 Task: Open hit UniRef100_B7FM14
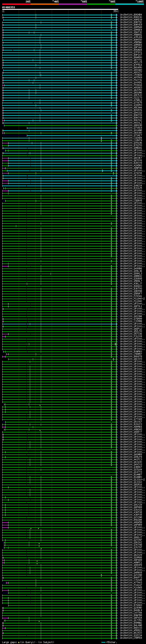[x=131, y=65]
